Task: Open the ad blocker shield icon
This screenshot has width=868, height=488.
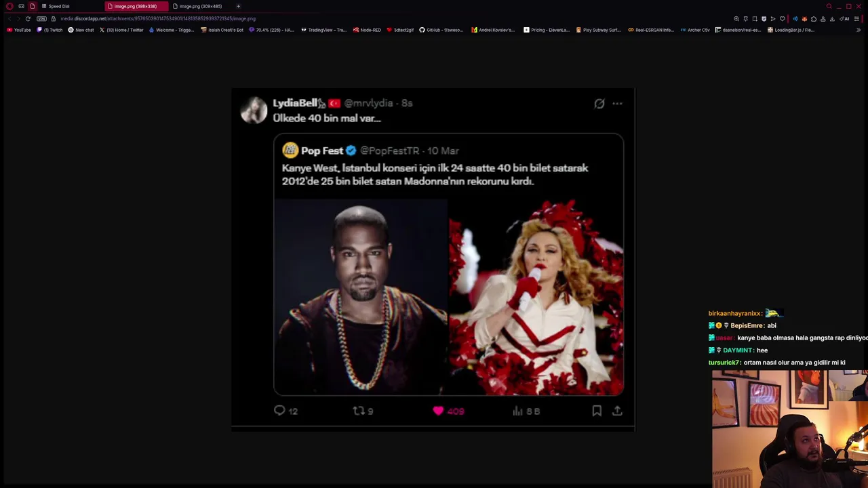Action: pos(764,19)
